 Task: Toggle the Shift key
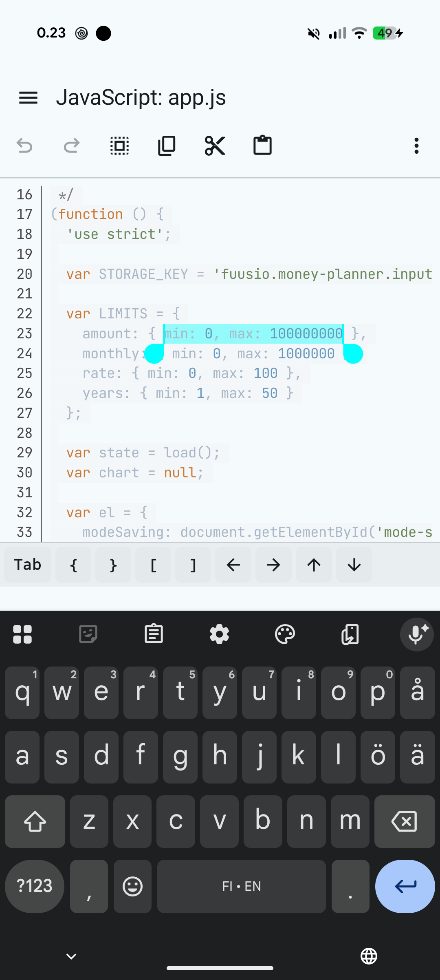click(x=35, y=821)
